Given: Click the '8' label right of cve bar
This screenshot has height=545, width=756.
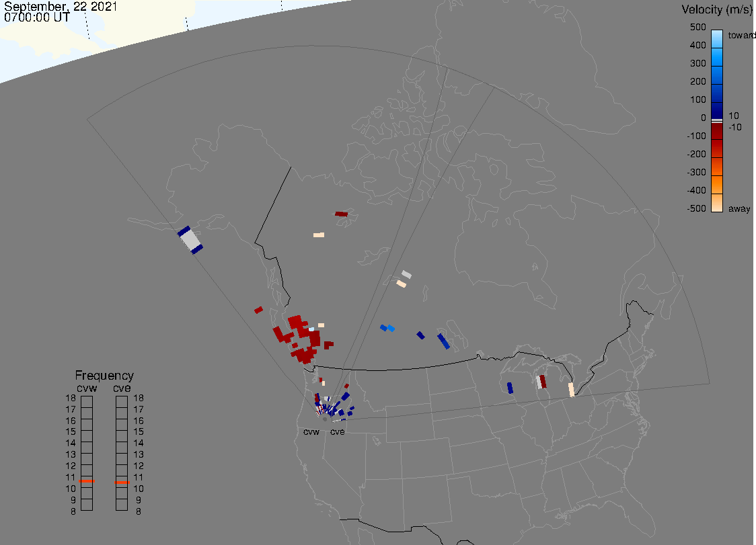Looking at the screenshot, I should click(139, 511).
